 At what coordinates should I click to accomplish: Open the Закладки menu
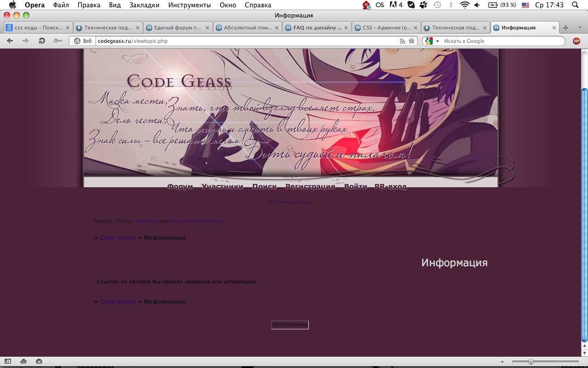pyautogui.click(x=145, y=5)
